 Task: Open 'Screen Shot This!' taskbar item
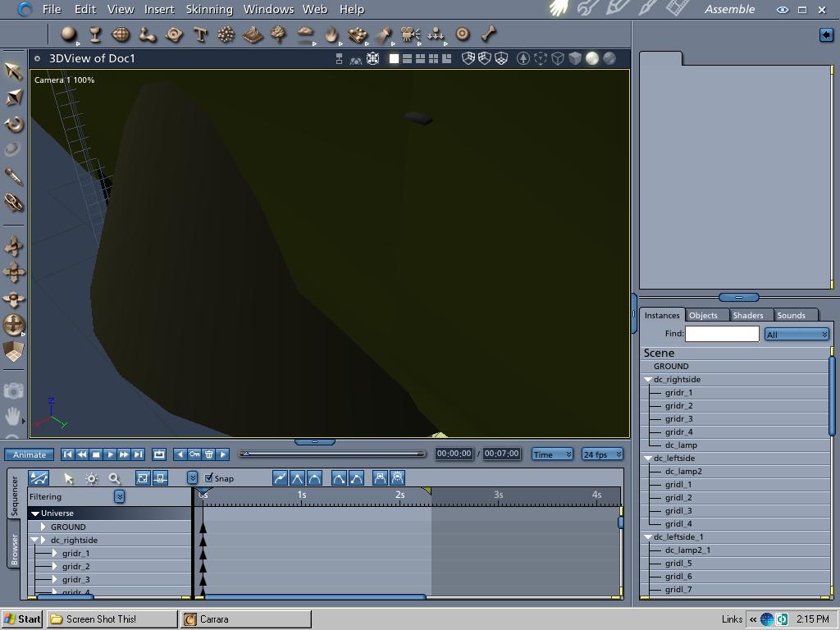[x=112, y=619]
